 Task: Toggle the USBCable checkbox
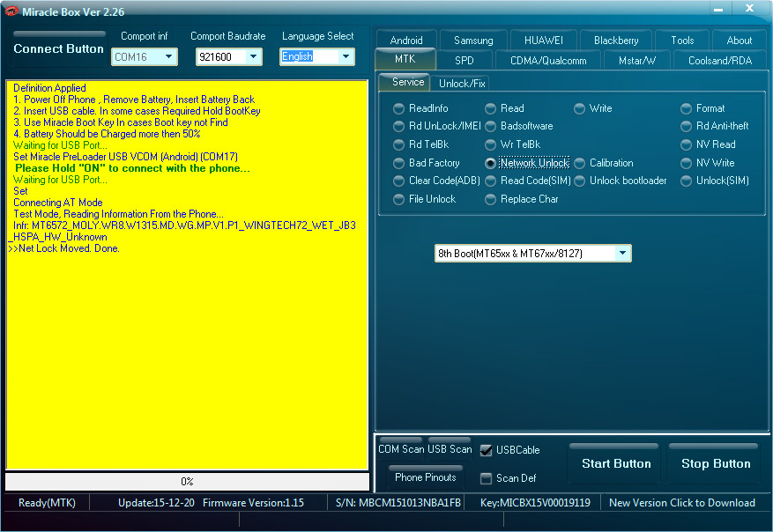[x=486, y=450]
